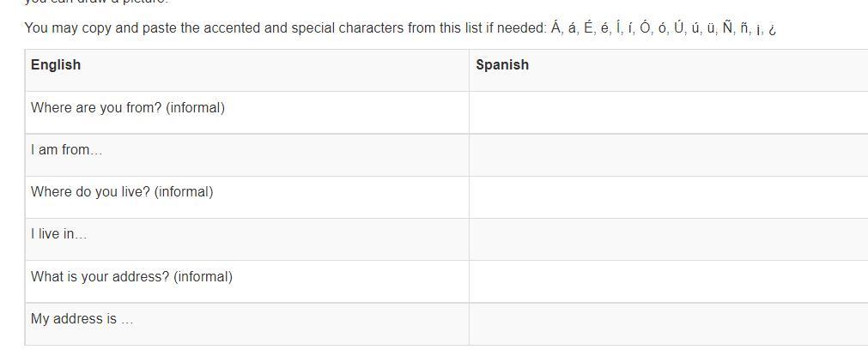Screen dimensions: 868x350
Task: Click the "Where are you from? (informal)" text
Action: 128,108
